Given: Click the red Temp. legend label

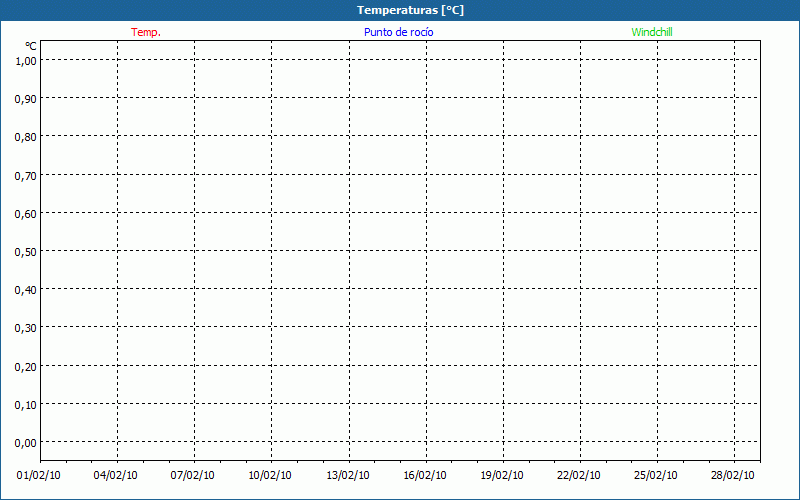Looking at the screenshot, I should [x=146, y=32].
